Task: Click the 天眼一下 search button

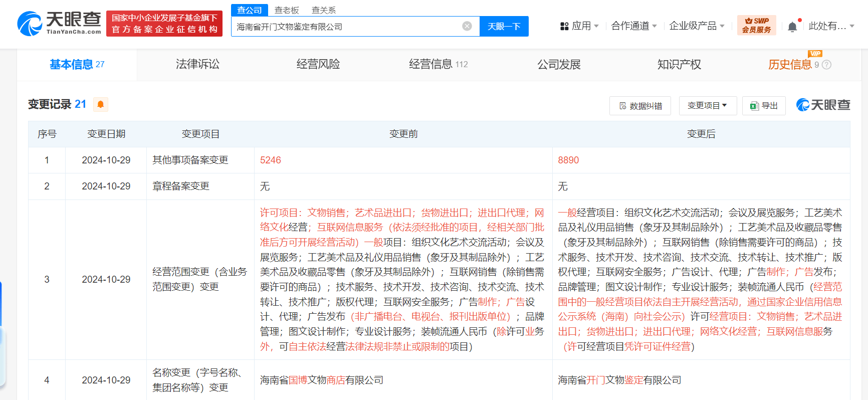Action: tap(504, 27)
